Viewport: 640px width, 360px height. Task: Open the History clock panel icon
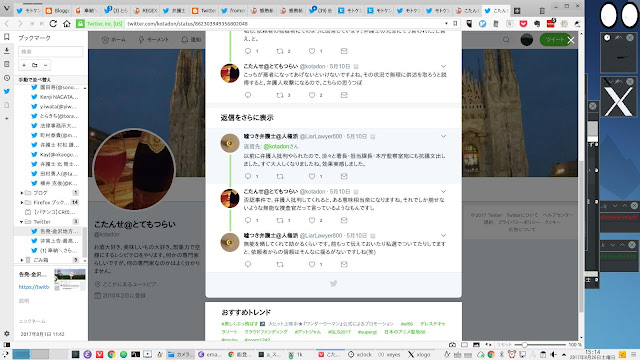7,78
